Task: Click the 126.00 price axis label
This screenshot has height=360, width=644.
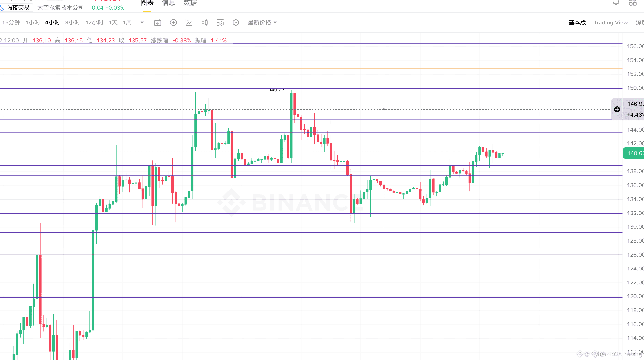Action: point(635,255)
